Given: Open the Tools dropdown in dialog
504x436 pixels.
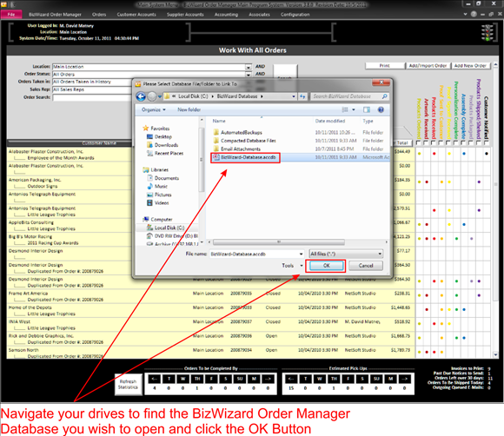Looking at the screenshot, I should [292, 266].
